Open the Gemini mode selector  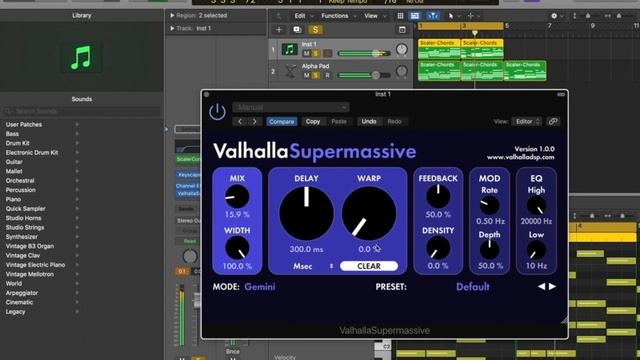260,287
